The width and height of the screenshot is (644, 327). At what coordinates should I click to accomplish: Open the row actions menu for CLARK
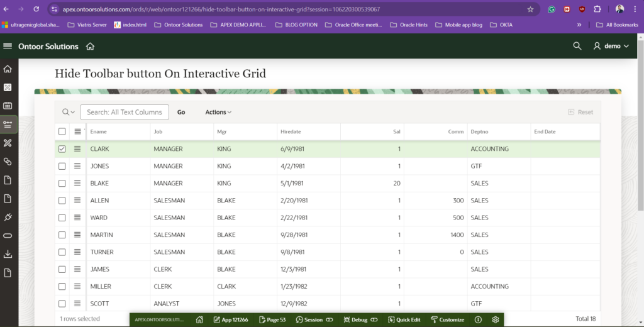(x=77, y=149)
